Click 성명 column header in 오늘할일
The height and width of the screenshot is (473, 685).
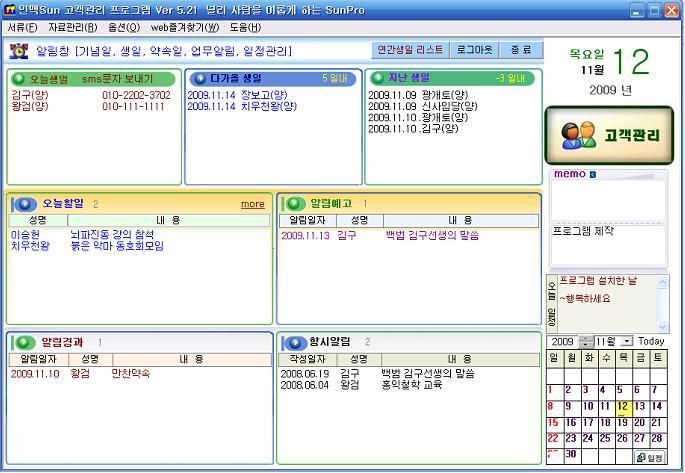(x=38, y=221)
